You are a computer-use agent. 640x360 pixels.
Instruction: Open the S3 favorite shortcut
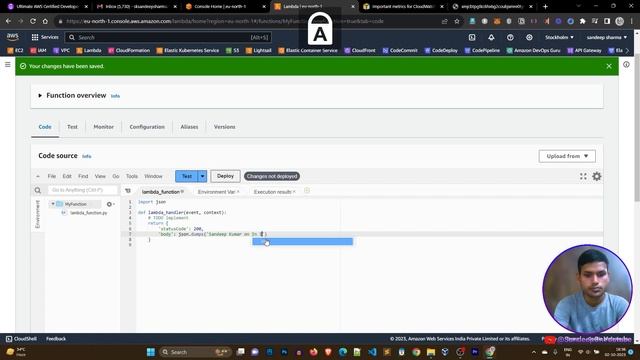pyautogui.click(x=233, y=51)
